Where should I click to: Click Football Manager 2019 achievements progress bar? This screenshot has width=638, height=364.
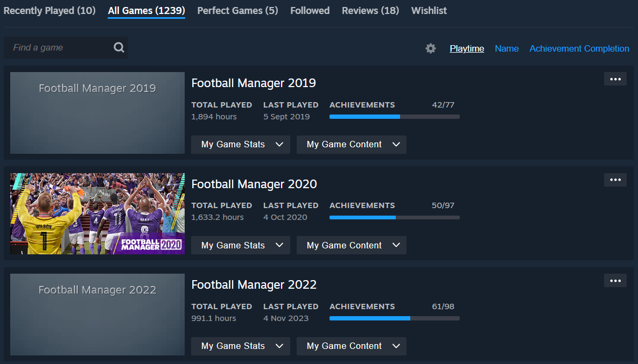point(395,117)
